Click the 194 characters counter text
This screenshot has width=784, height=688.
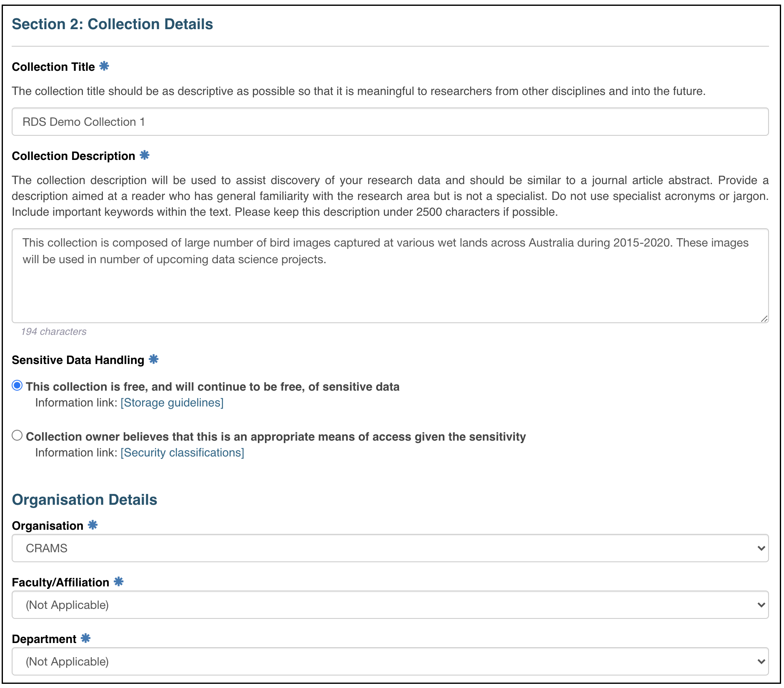click(x=54, y=332)
